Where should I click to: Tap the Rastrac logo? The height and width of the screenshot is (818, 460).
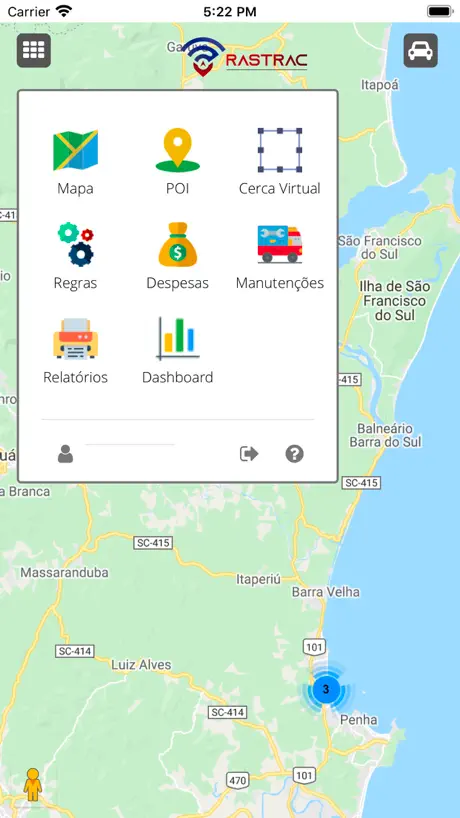pyautogui.click(x=245, y=56)
